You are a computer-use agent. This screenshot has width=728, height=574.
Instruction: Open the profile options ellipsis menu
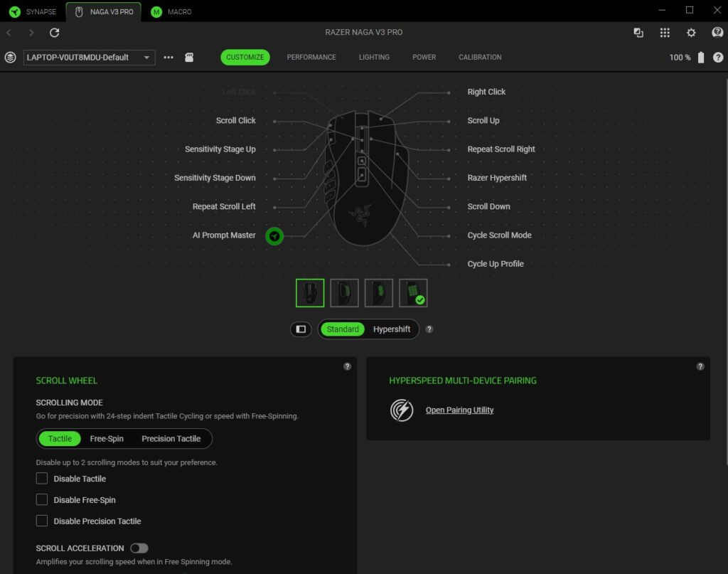[168, 57]
